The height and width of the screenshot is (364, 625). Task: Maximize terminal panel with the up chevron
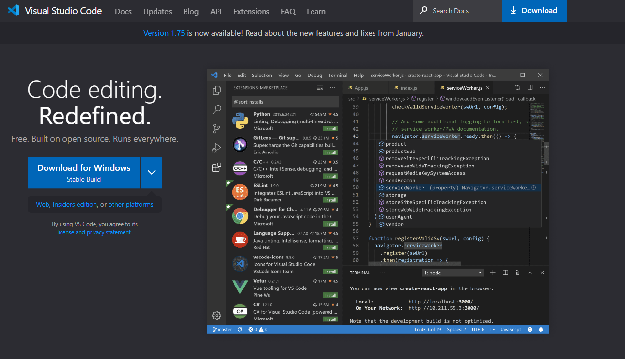point(530,273)
